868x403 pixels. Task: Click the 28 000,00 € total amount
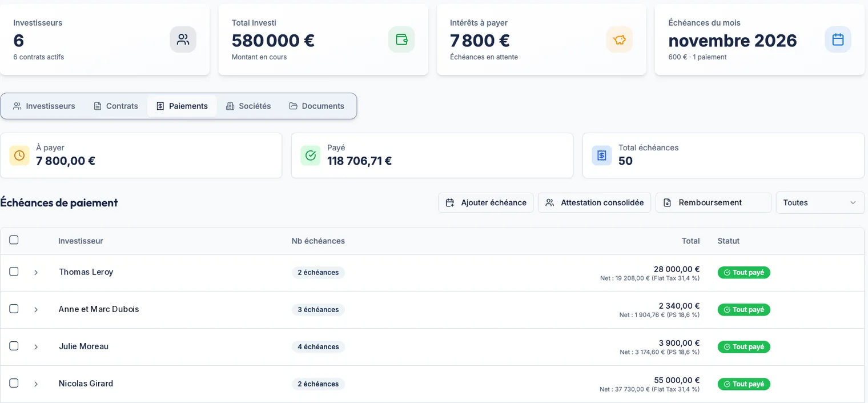click(677, 269)
